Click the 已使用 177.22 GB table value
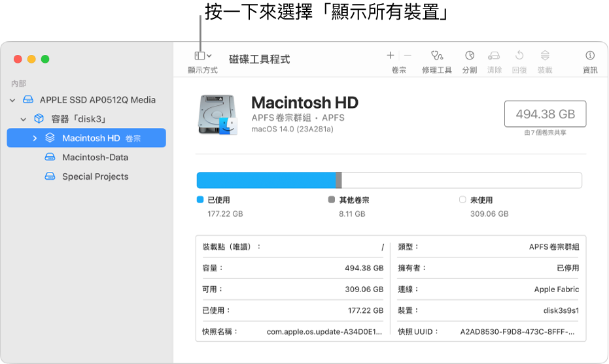 [366, 310]
